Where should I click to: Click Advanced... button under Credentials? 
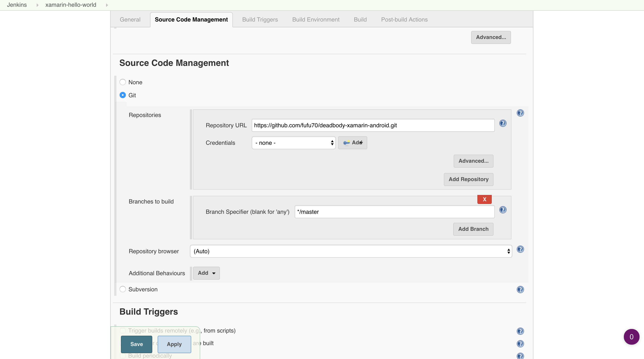(x=473, y=161)
